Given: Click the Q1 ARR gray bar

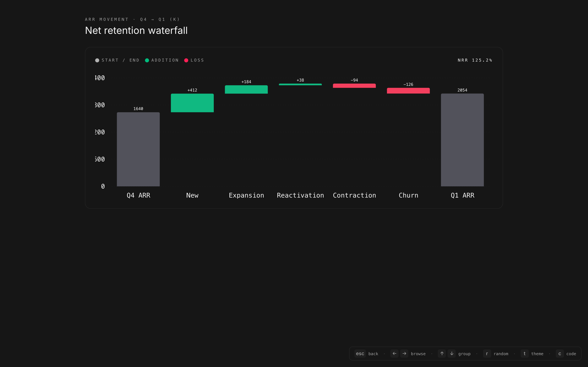Looking at the screenshot, I should [x=462, y=140].
